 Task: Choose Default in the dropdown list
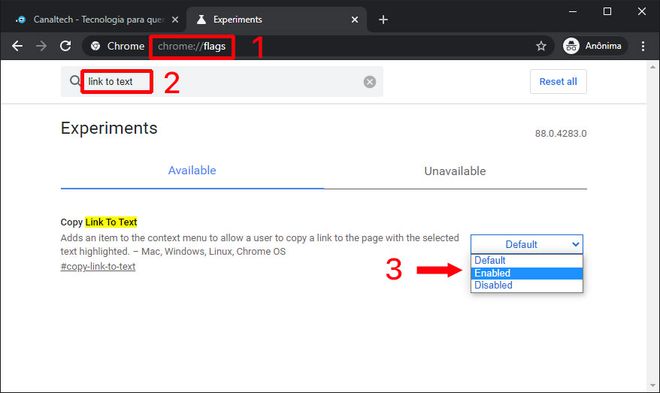click(527, 260)
